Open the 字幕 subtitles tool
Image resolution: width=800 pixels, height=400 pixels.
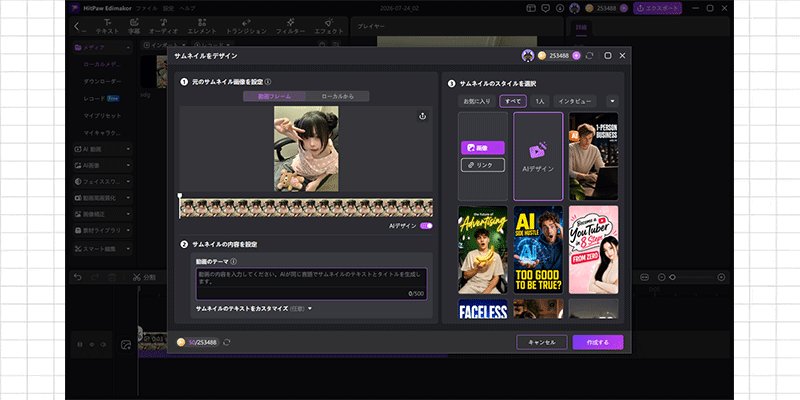134,26
